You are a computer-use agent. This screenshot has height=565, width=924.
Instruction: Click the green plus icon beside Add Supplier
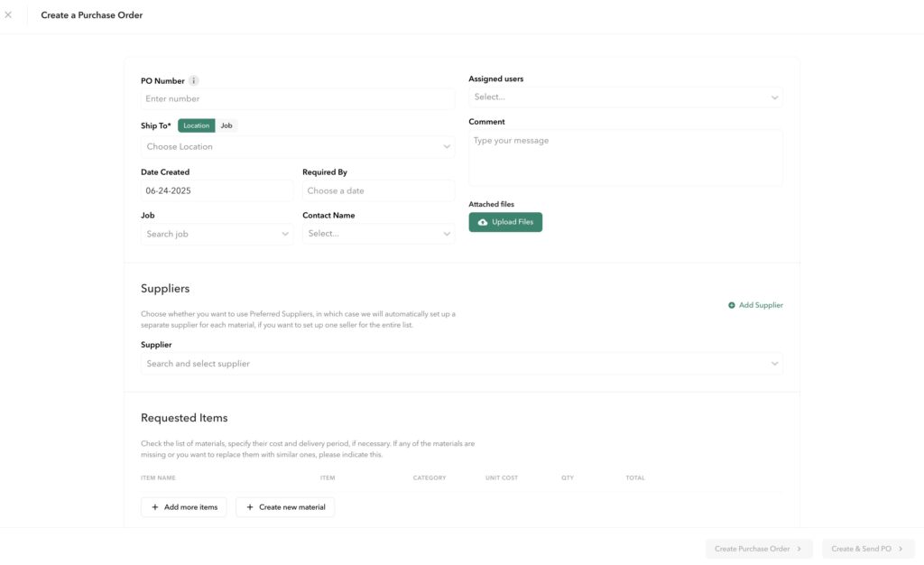coord(731,305)
